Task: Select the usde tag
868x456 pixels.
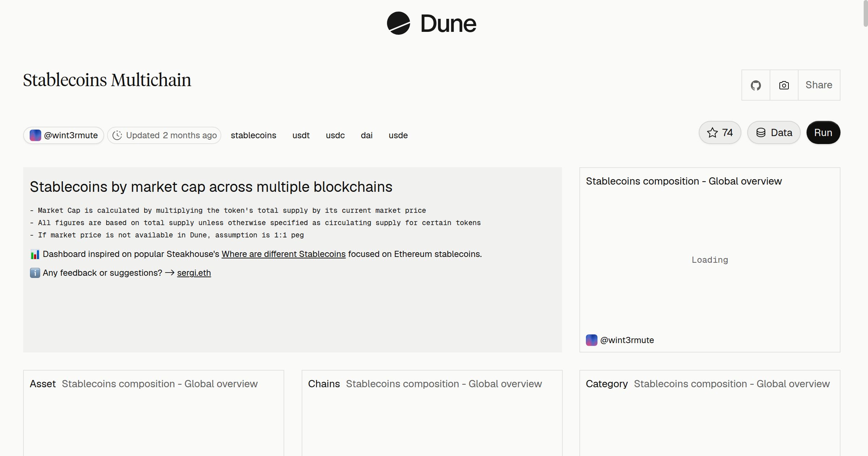Action: [398, 135]
